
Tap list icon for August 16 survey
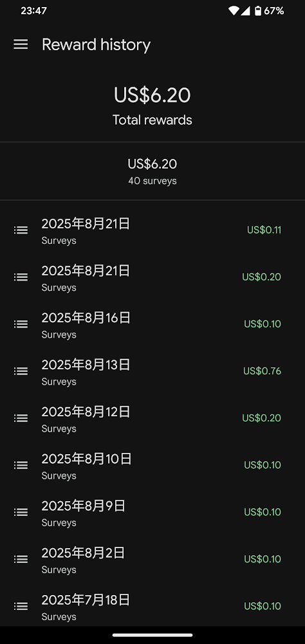coord(21,324)
